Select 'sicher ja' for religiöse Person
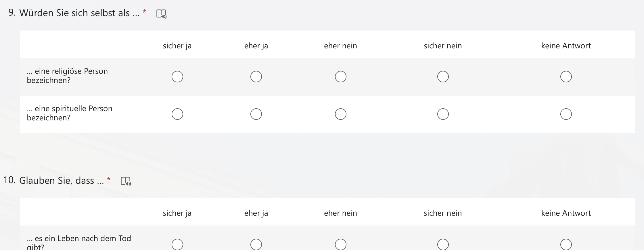The image size is (644, 250). [x=177, y=77]
